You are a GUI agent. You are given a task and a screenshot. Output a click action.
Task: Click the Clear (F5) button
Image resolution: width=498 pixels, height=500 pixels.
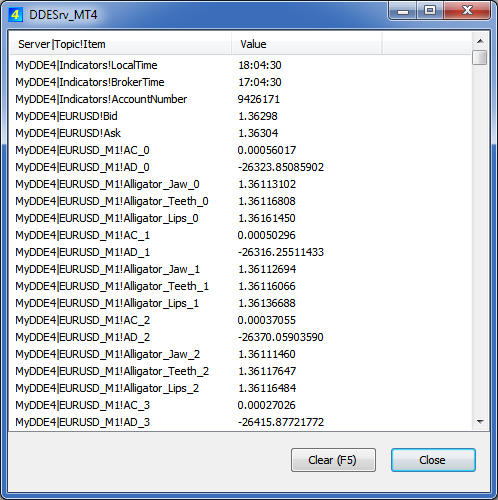(333, 460)
